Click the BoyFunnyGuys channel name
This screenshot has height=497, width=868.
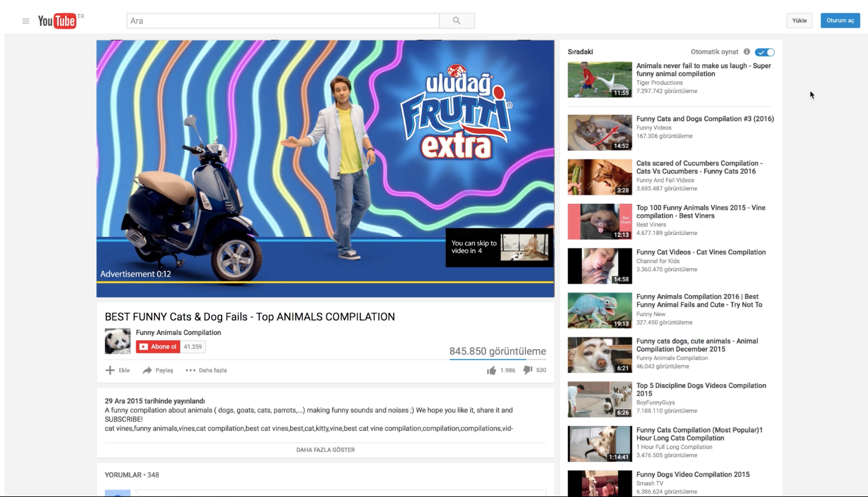pos(656,403)
